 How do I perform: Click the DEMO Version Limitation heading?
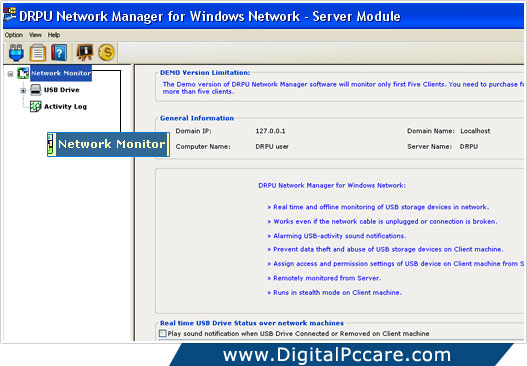pos(205,73)
